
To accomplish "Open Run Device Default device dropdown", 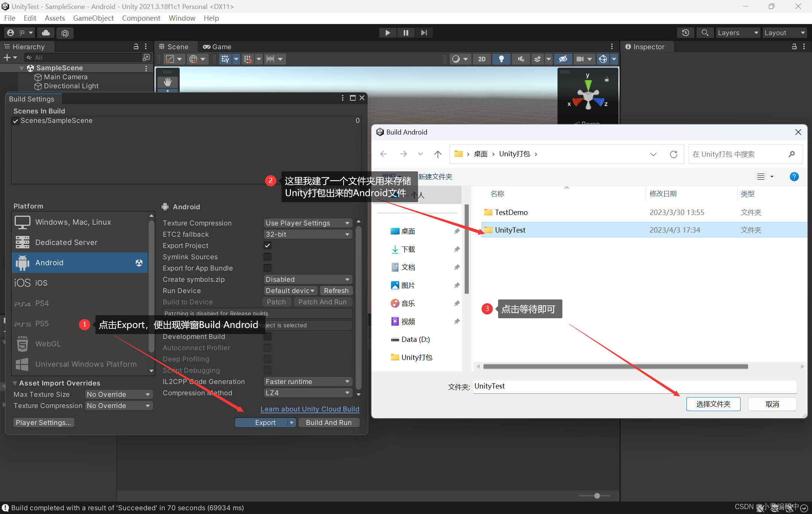I will (x=290, y=291).
